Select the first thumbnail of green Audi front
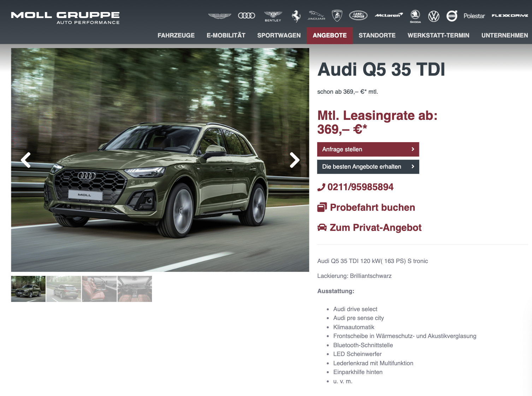This screenshot has height=396, width=532. (28, 289)
